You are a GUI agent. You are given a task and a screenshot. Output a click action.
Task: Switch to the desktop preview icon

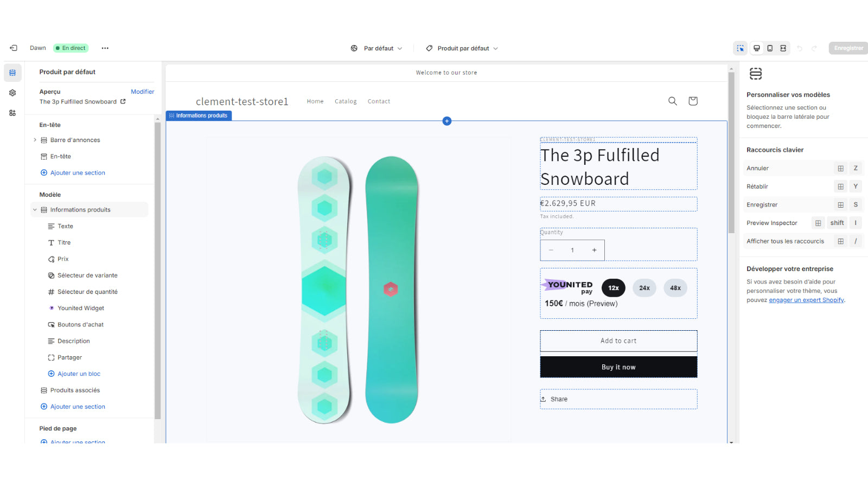point(757,48)
